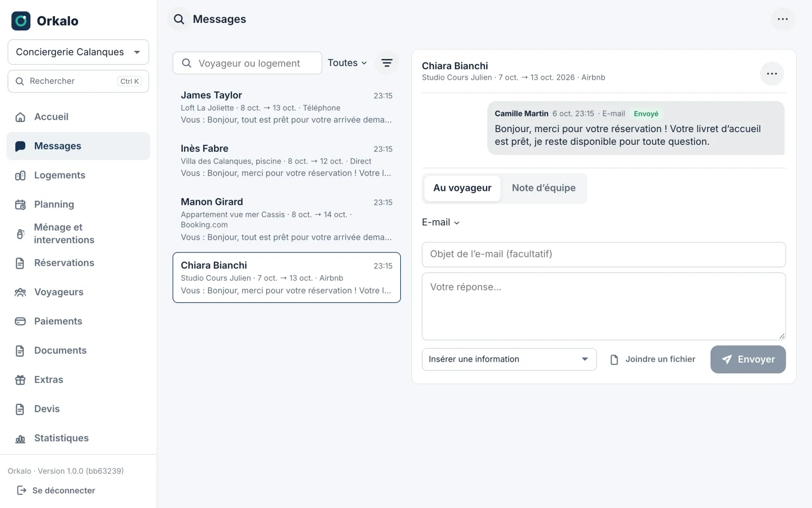Click the Votre réponse text area

tap(603, 306)
